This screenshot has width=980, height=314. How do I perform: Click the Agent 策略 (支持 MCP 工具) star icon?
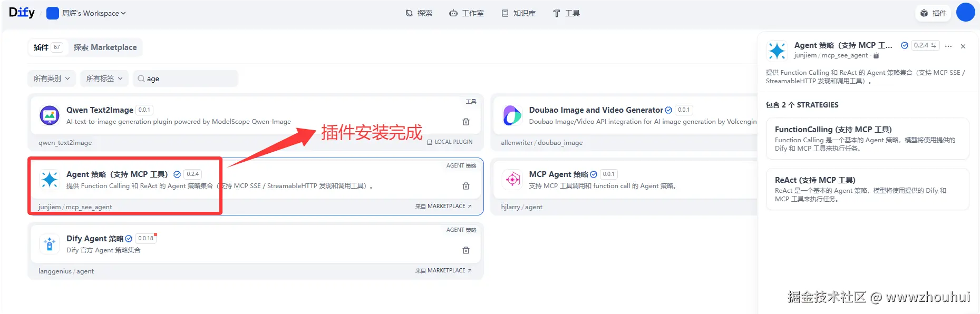click(x=50, y=180)
